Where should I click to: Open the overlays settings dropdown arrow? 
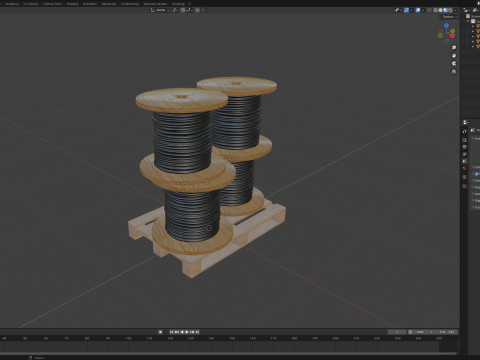[423, 10]
